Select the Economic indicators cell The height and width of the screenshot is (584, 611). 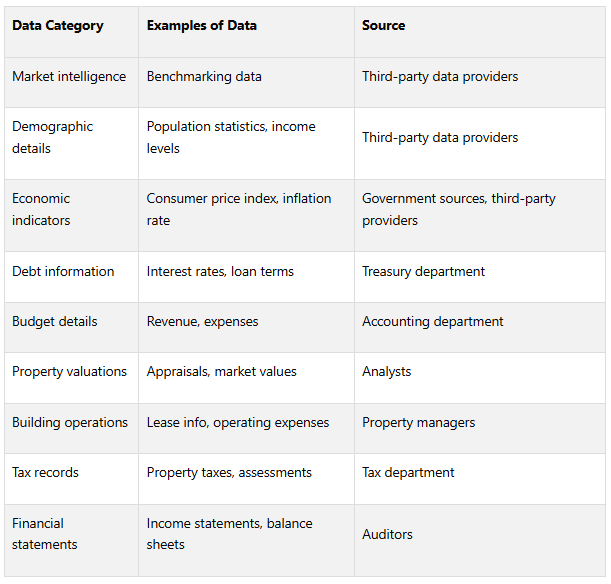click(41, 209)
